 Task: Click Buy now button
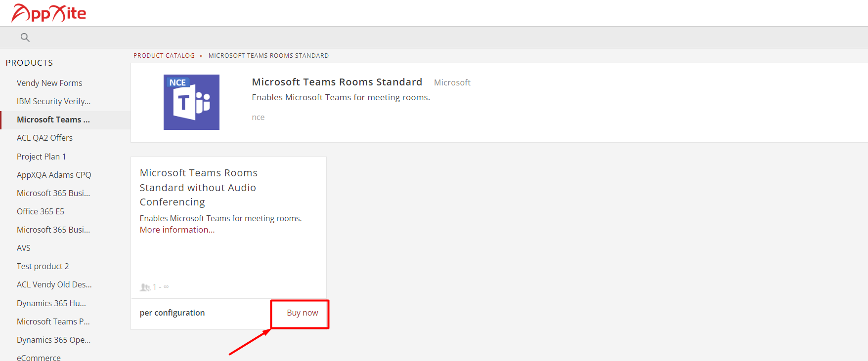[x=303, y=313]
